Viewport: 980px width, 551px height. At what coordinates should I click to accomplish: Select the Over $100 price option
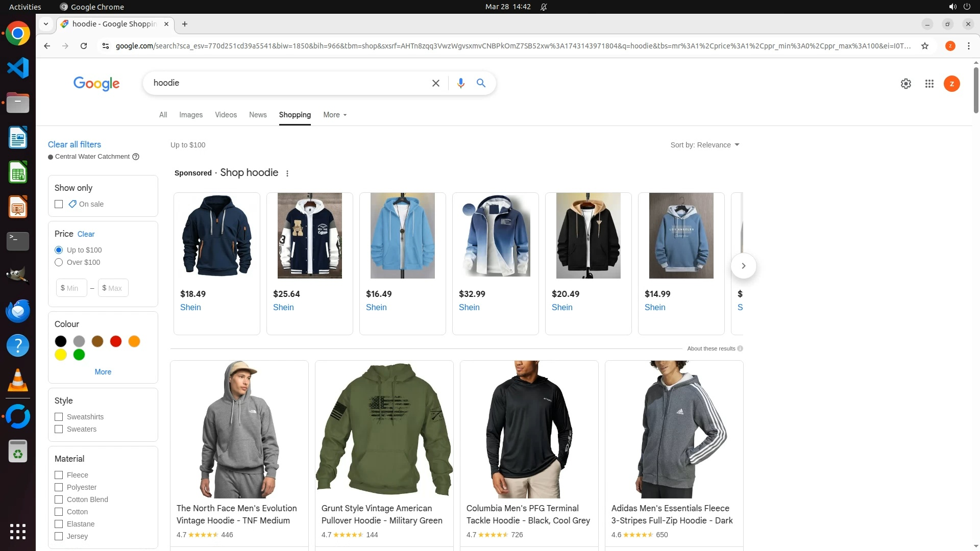[x=59, y=262]
